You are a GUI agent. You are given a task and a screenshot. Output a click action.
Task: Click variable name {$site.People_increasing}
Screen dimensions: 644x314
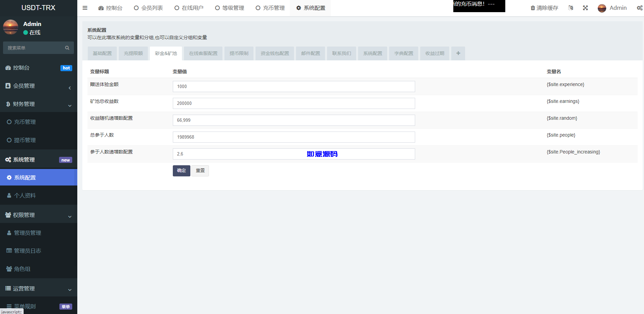(573, 152)
